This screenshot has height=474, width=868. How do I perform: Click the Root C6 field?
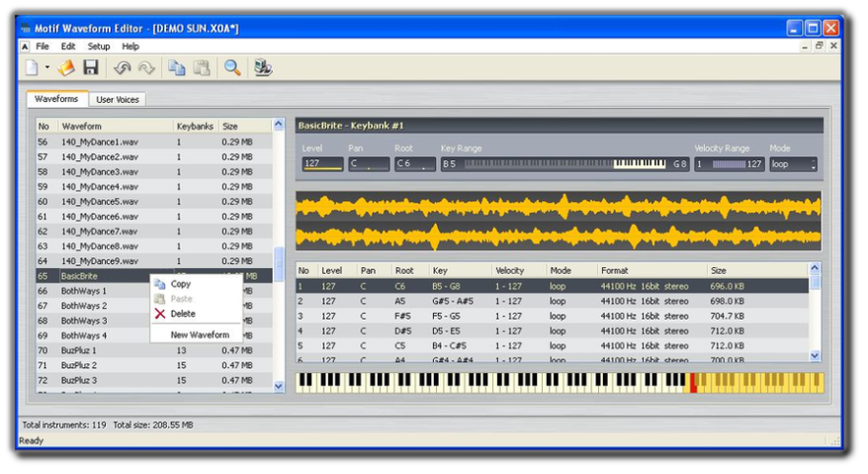(415, 164)
